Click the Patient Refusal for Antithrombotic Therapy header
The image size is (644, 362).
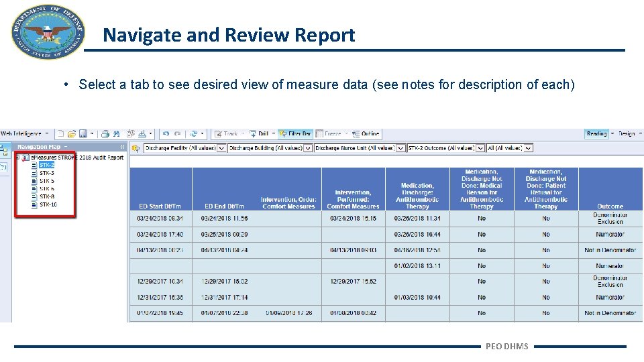[x=546, y=189]
